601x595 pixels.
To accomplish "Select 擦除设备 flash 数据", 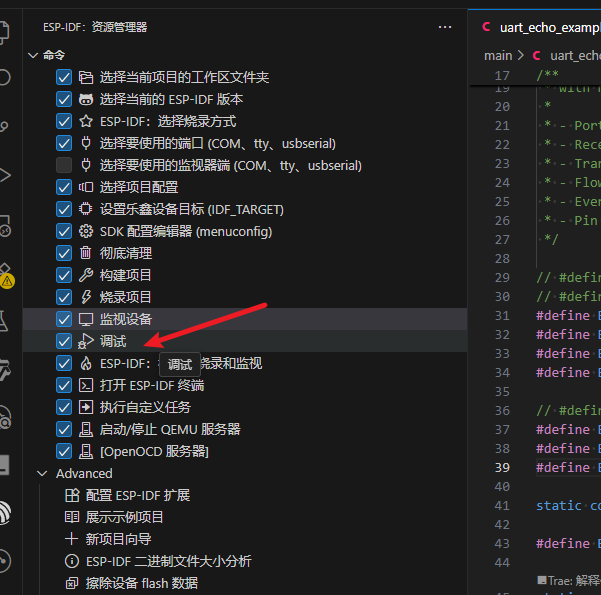I will (141, 583).
